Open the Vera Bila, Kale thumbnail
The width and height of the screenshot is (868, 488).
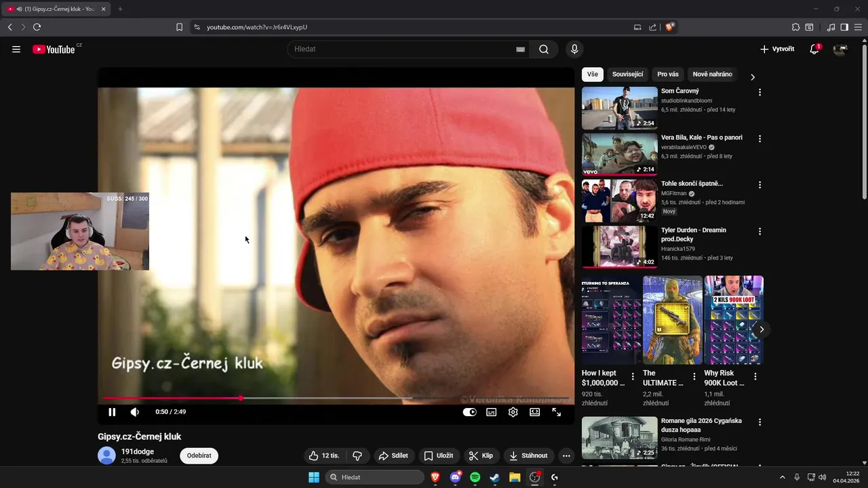(620, 155)
